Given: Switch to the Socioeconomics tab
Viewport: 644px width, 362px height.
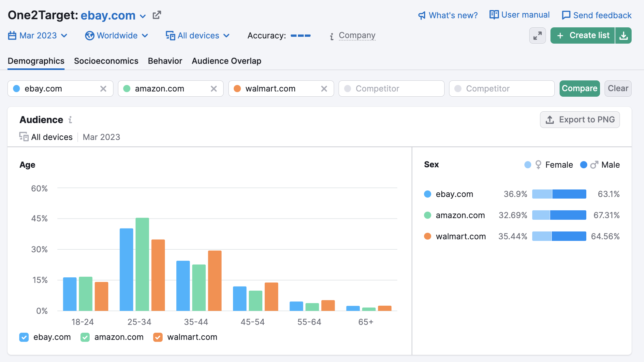Looking at the screenshot, I should coord(106,61).
